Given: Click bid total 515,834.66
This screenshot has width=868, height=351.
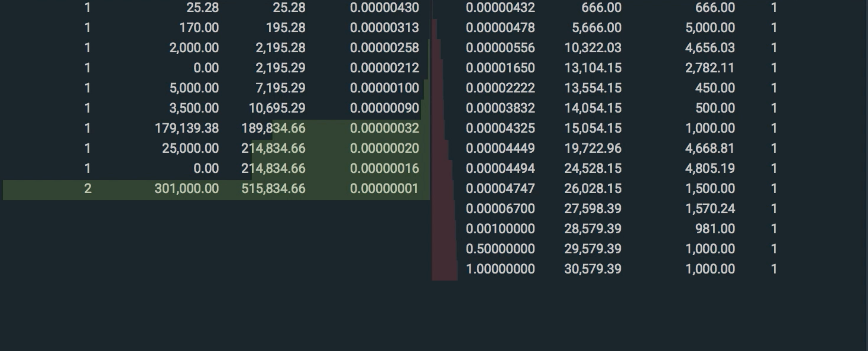Looking at the screenshot, I should (273, 188).
